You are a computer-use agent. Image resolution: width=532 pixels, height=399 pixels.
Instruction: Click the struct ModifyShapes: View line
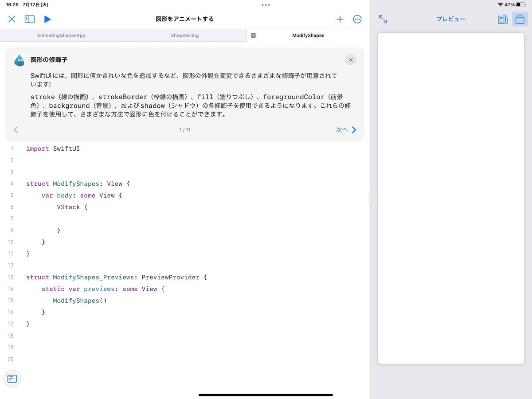point(78,184)
